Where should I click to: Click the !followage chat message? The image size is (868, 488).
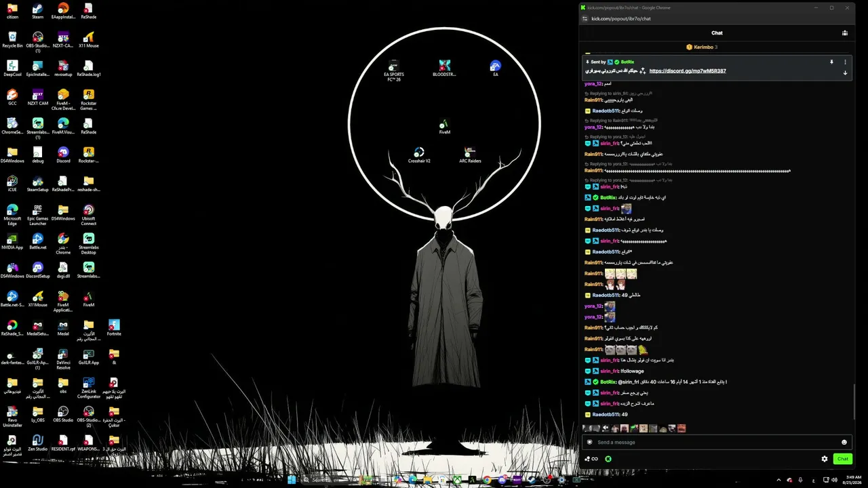(x=631, y=371)
